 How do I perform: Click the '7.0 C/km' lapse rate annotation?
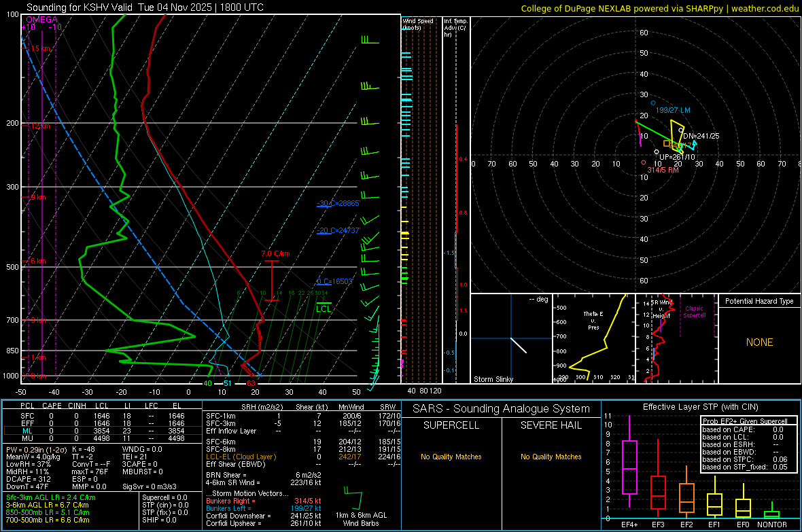click(x=275, y=253)
